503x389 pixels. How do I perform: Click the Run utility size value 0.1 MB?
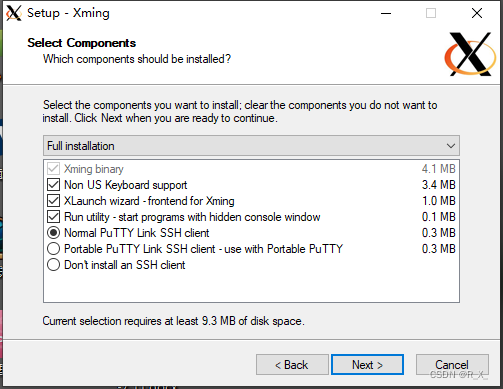pyautogui.click(x=439, y=217)
